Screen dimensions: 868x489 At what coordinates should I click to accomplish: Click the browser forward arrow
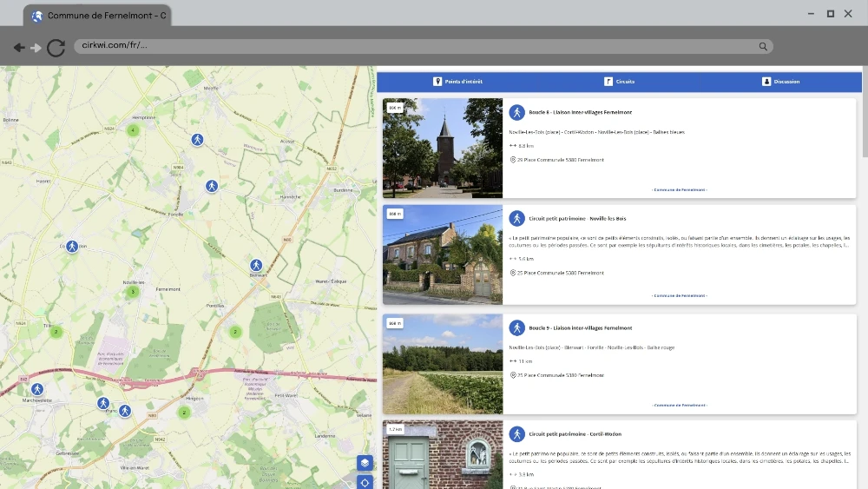[36, 48]
